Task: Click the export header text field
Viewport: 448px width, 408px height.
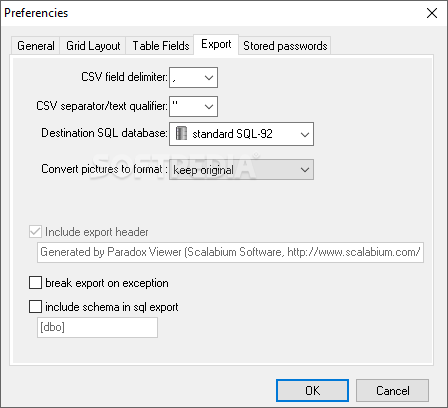Action: 230,252
